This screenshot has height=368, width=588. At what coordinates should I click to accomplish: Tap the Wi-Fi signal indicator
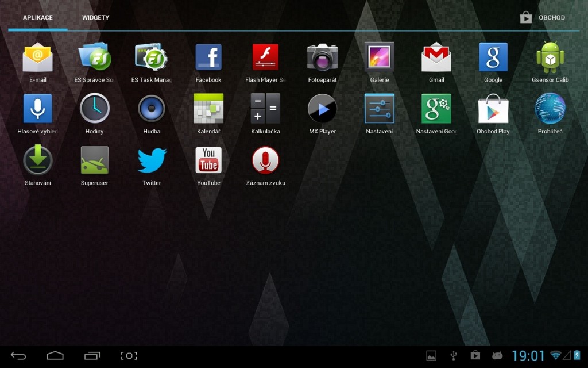tap(555, 355)
